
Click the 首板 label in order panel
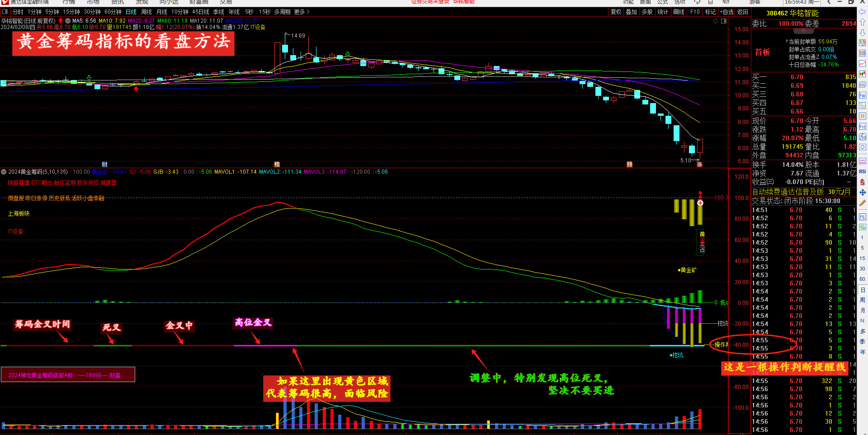763,52
